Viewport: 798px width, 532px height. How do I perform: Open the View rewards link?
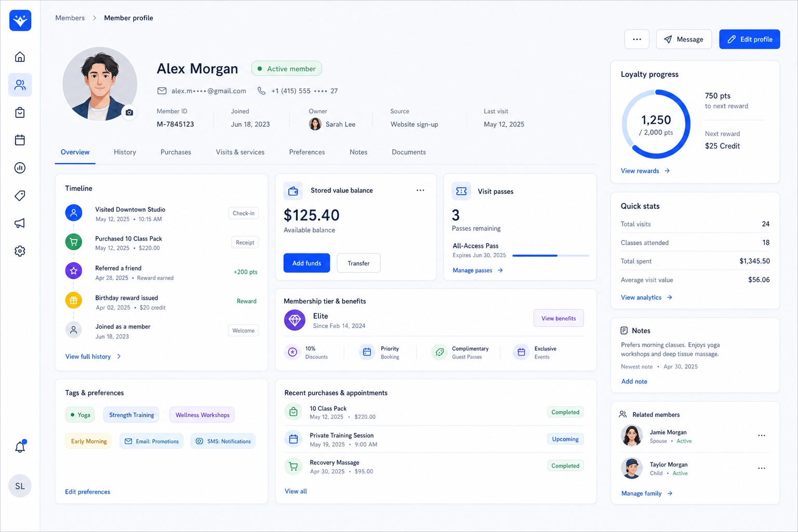645,171
